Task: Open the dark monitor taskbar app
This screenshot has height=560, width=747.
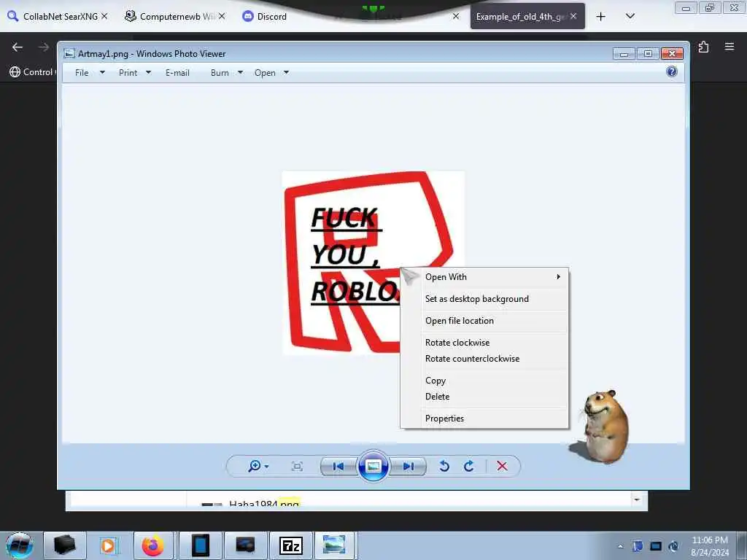Action: click(245, 545)
